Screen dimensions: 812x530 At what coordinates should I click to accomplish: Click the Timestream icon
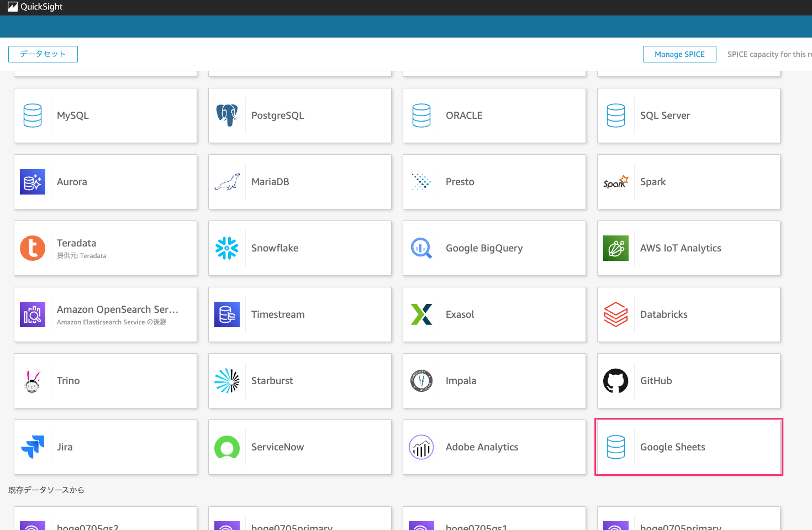pos(227,314)
